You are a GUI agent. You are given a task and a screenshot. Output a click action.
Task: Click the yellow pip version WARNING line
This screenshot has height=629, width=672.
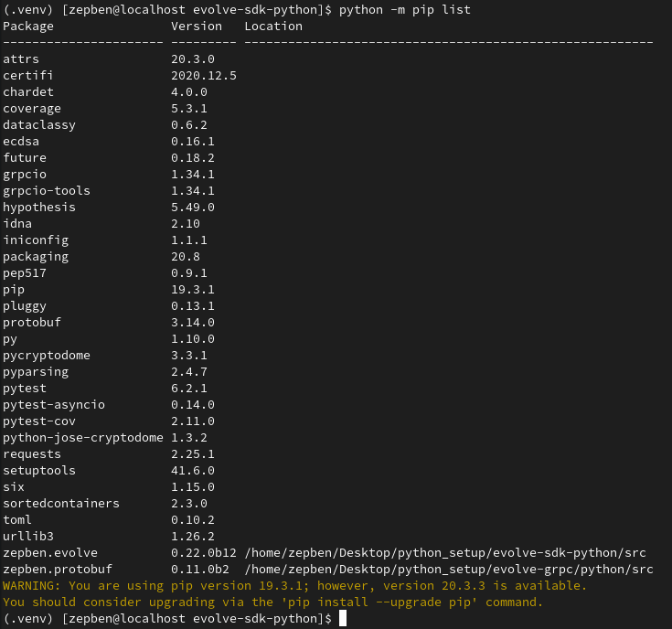(294, 586)
